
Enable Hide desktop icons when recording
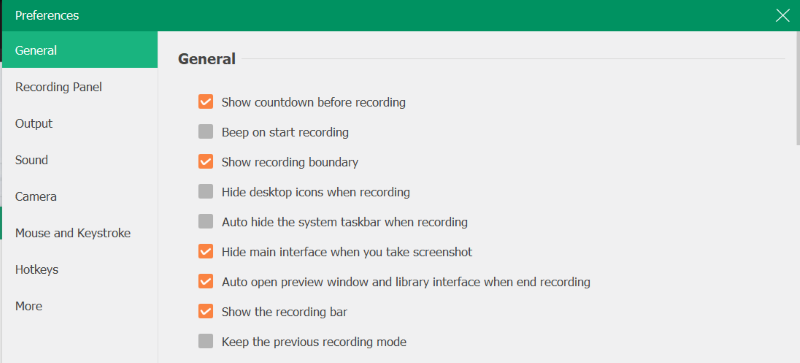(206, 192)
